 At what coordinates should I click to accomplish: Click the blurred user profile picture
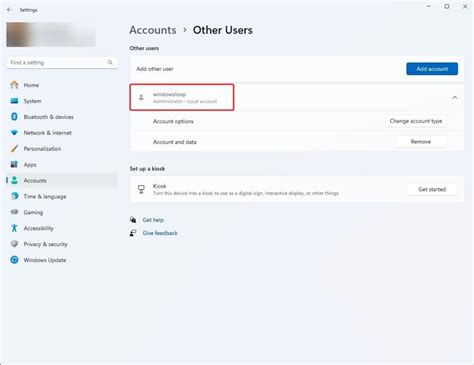[x=51, y=35]
